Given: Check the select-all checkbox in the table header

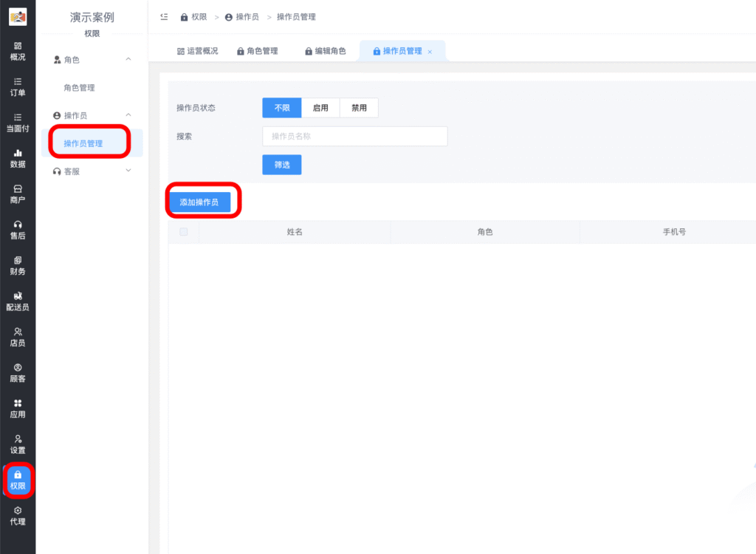Looking at the screenshot, I should pyautogui.click(x=183, y=231).
